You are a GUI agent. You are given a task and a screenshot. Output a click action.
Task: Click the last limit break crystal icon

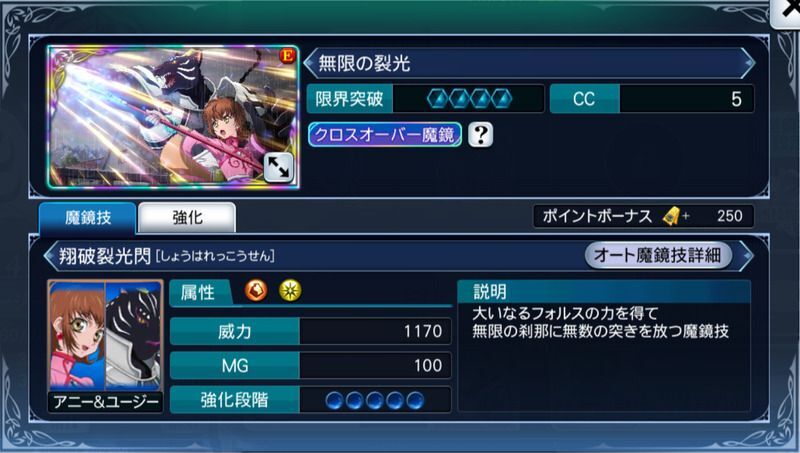coord(502,98)
